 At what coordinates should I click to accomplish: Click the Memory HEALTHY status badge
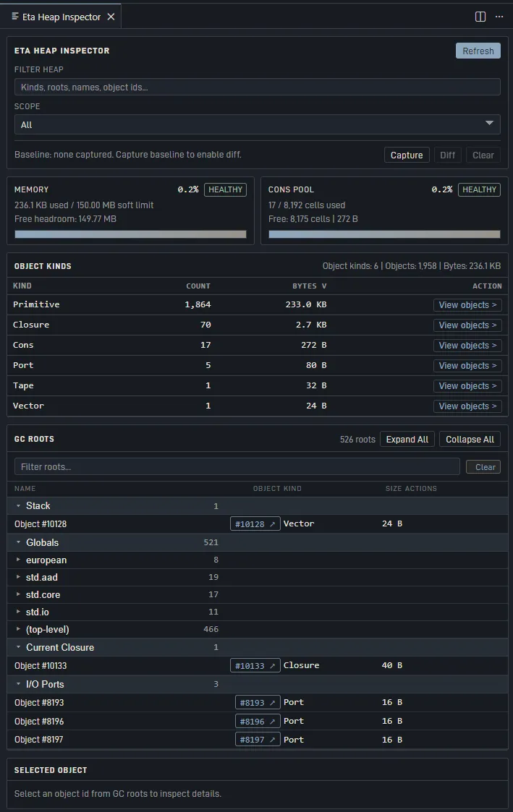coord(226,189)
